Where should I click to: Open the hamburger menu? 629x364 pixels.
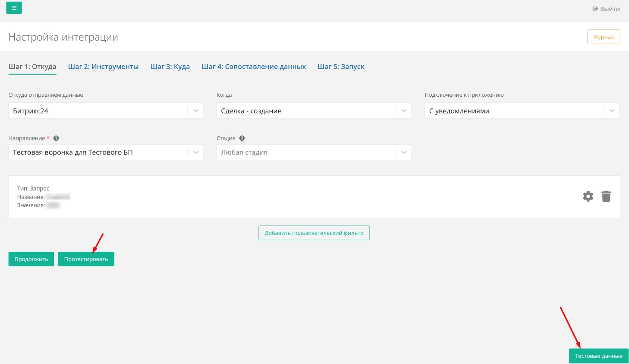click(14, 8)
